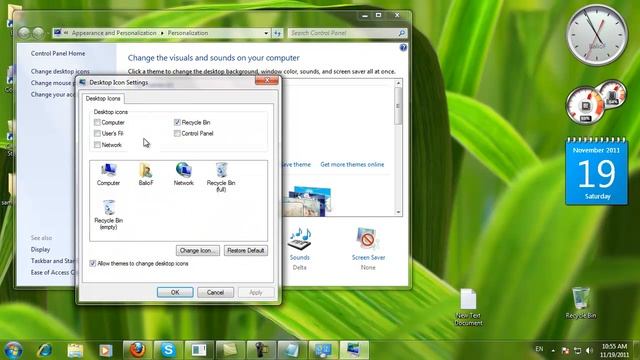The width and height of the screenshot is (640, 360).
Task: Click the taskbar clock showing 10:55 AM
Action: pos(614,351)
